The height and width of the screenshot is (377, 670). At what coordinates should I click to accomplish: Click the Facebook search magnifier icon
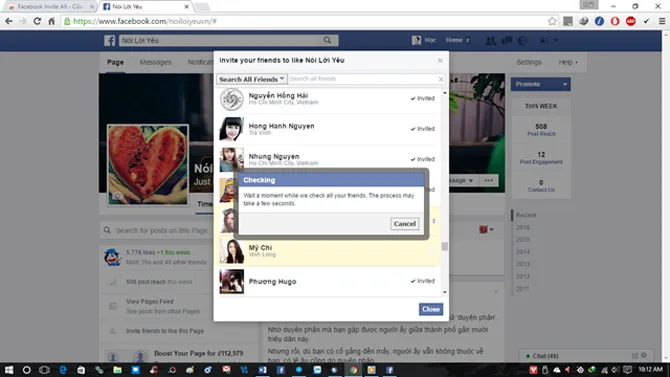click(x=327, y=40)
